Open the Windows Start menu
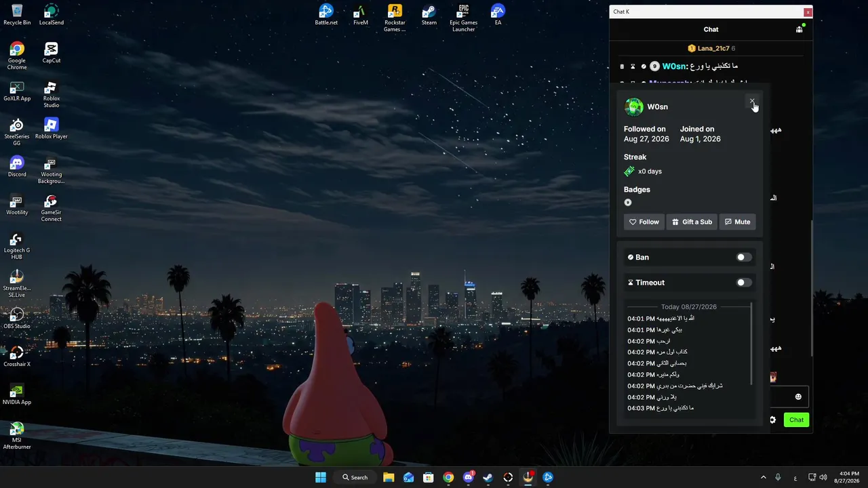 pyautogui.click(x=321, y=477)
